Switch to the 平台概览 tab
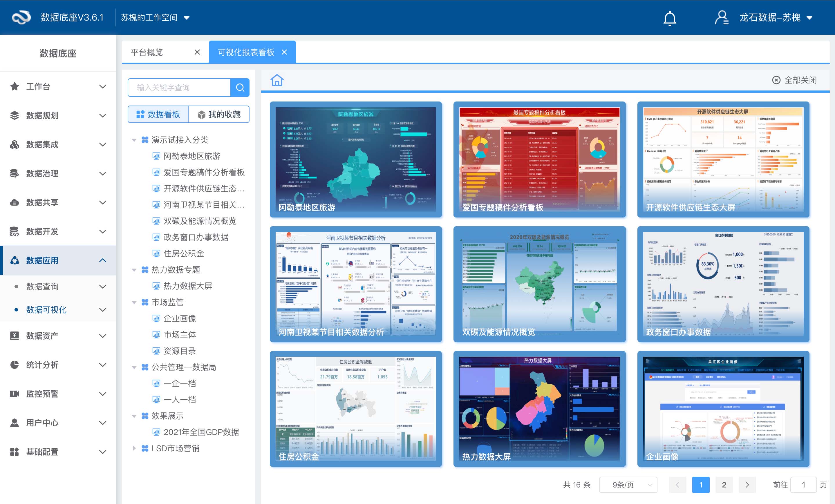835x504 pixels. [x=147, y=52]
